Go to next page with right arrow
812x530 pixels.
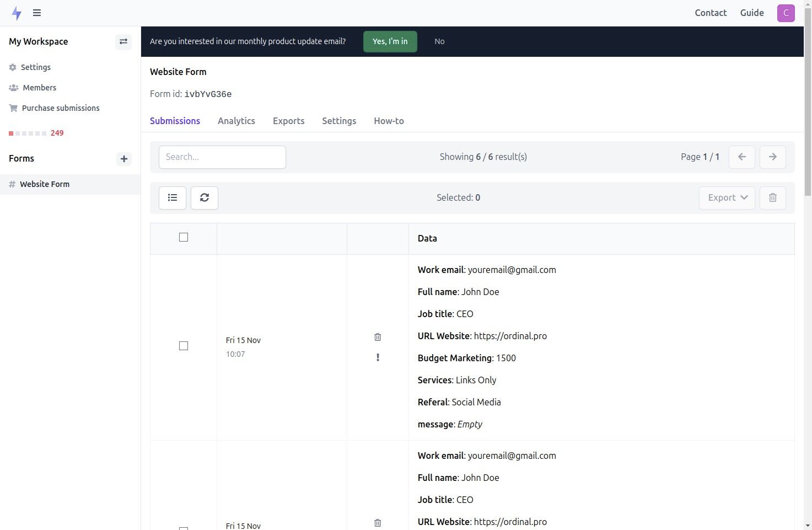pos(772,157)
